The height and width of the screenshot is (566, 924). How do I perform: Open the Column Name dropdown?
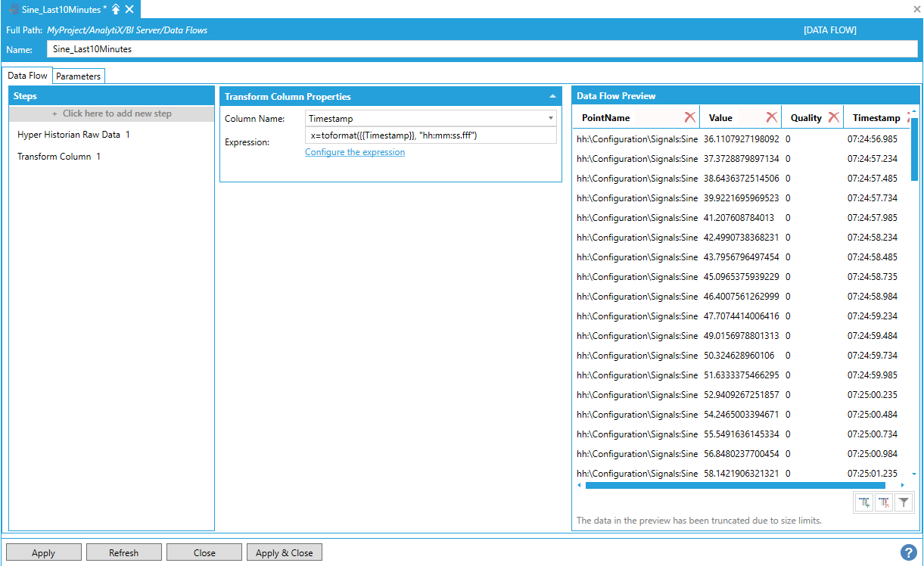pyautogui.click(x=550, y=118)
